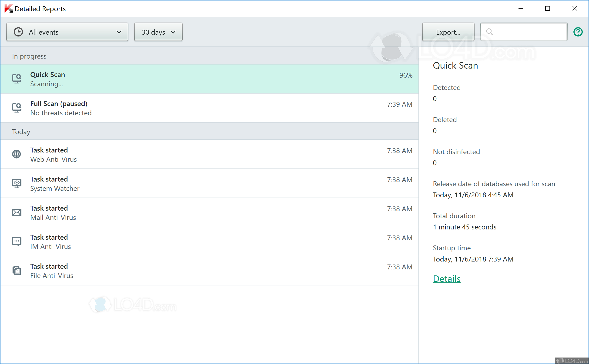Click 7:39 AM time of Full Scan
The height and width of the screenshot is (364, 589).
pos(400,104)
